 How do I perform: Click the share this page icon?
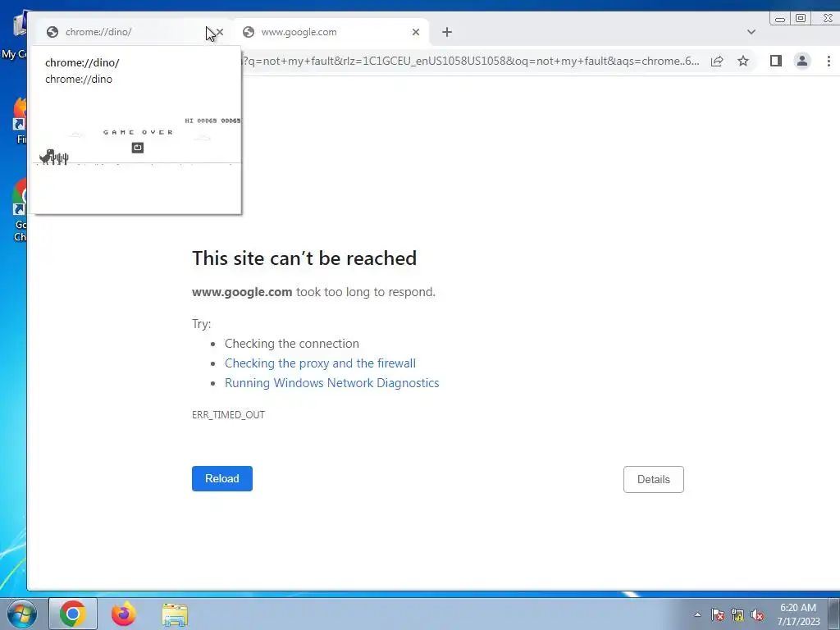click(x=717, y=61)
